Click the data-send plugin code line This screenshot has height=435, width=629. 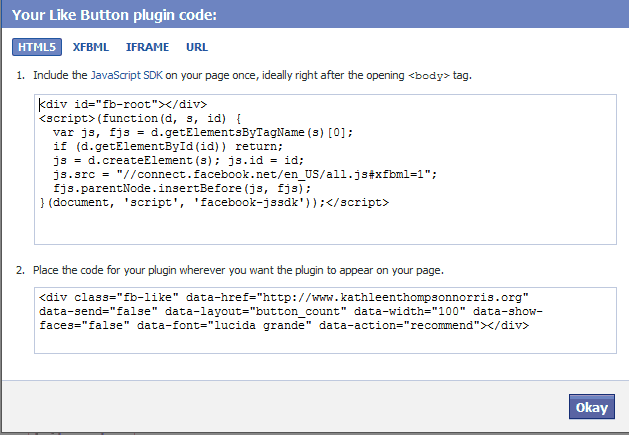point(291,311)
